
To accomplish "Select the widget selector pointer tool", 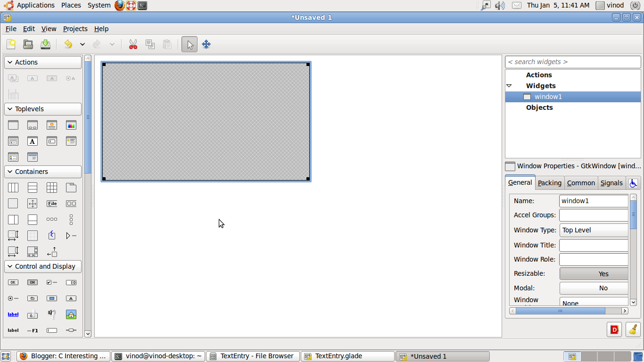I will (189, 44).
